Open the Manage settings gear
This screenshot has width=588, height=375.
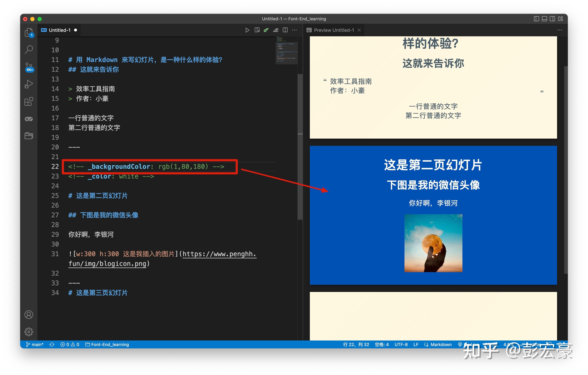tap(29, 332)
